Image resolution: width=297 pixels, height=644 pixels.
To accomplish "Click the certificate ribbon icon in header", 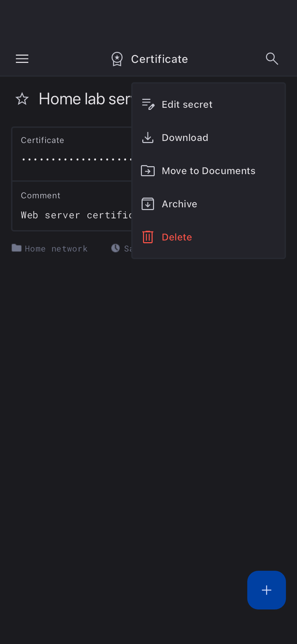I will pyautogui.click(x=117, y=59).
